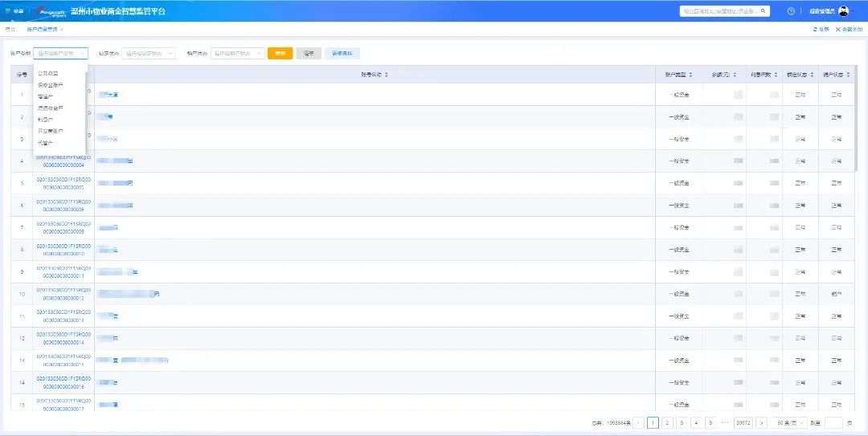Click the orange query button
This screenshot has height=436, width=868.
coord(280,54)
